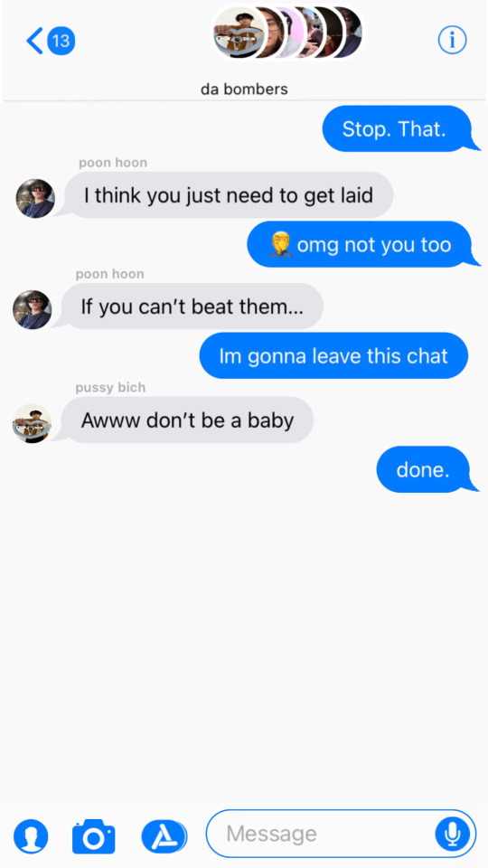Select poon hoon avatar beside 'get laid' message
Screen dimensions: 488x868
coord(35,198)
